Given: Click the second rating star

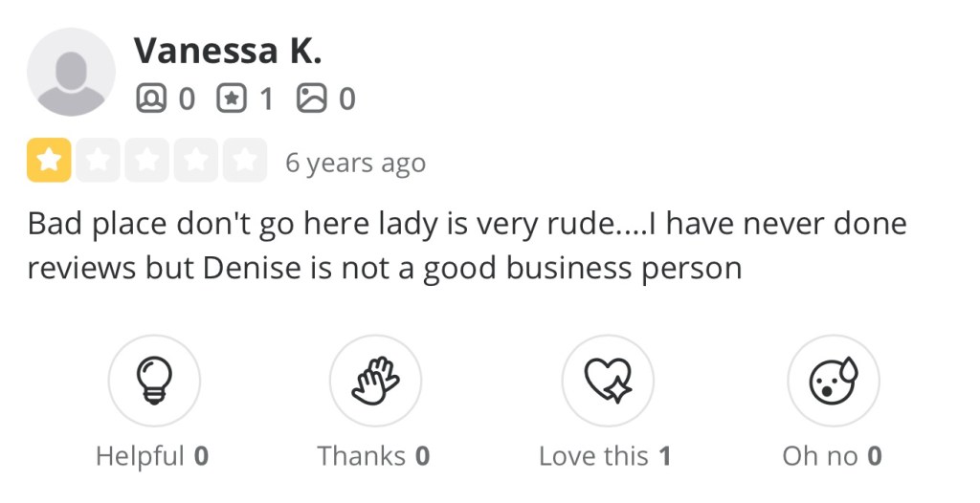Looking at the screenshot, I should pyautogui.click(x=98, y=161).
